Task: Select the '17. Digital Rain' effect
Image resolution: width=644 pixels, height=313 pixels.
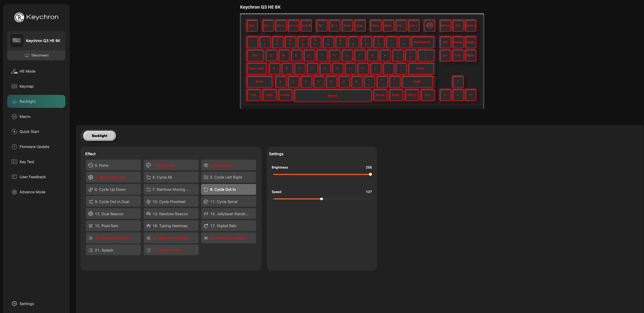Action: pyautogui.click(x=228, y=226)
